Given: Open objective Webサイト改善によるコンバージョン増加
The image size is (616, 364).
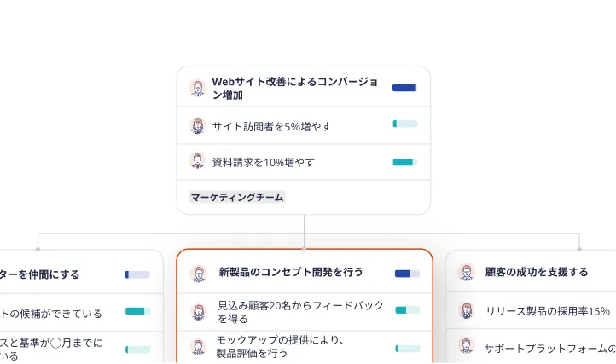Looking at the screenshot, I should click(295, 88).
